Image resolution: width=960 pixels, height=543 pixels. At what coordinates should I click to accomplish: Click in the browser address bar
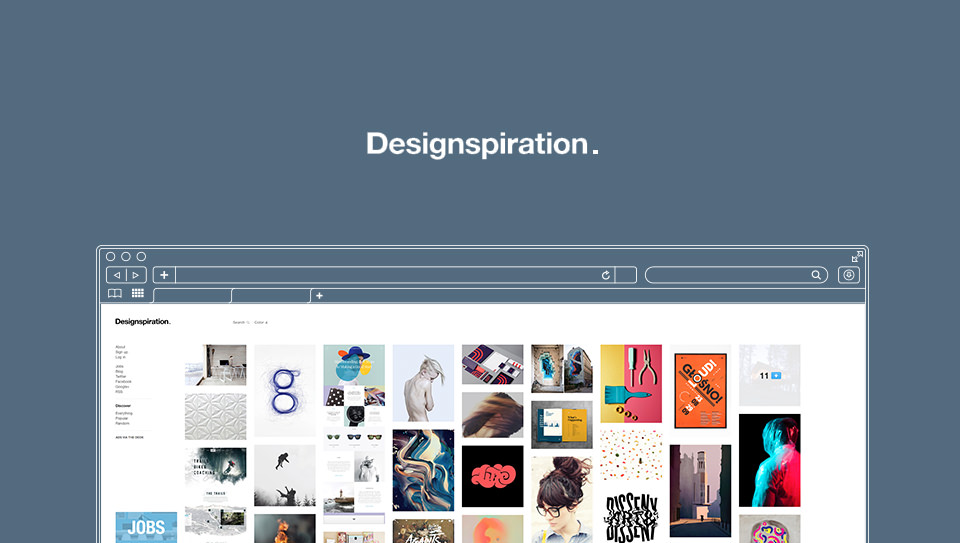[387, 275]
